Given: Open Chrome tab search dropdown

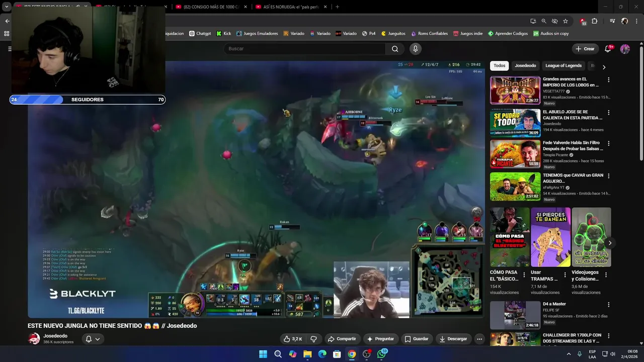Looking at the screenshot, I should pos(7,7).
